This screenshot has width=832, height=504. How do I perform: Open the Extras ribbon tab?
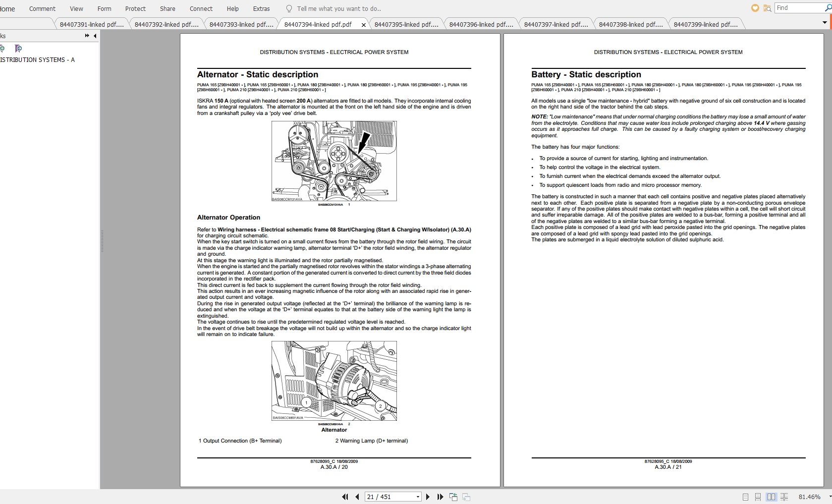261,9
